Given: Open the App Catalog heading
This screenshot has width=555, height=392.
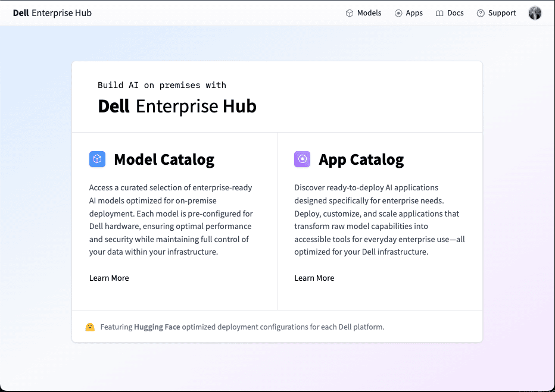Looking at the screenshot, I should point(361,159).
